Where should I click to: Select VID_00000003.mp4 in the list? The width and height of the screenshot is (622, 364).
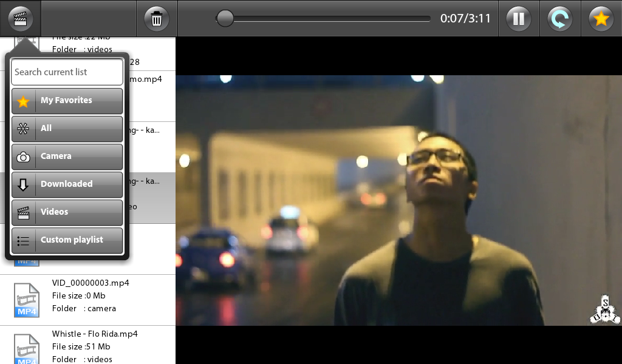click(87, 300)
